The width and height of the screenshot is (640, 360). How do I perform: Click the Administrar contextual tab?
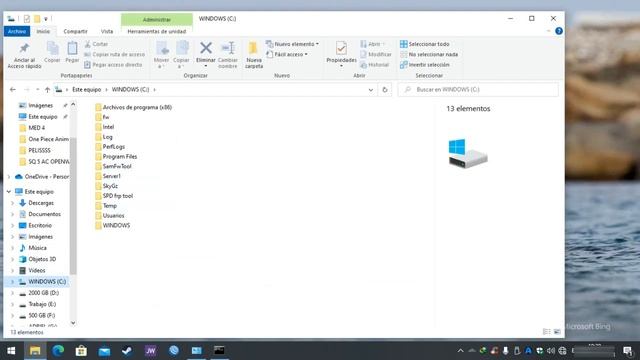[157, 20]
